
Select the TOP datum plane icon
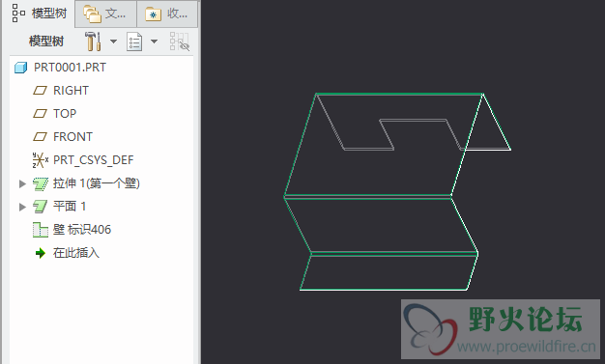40,114
